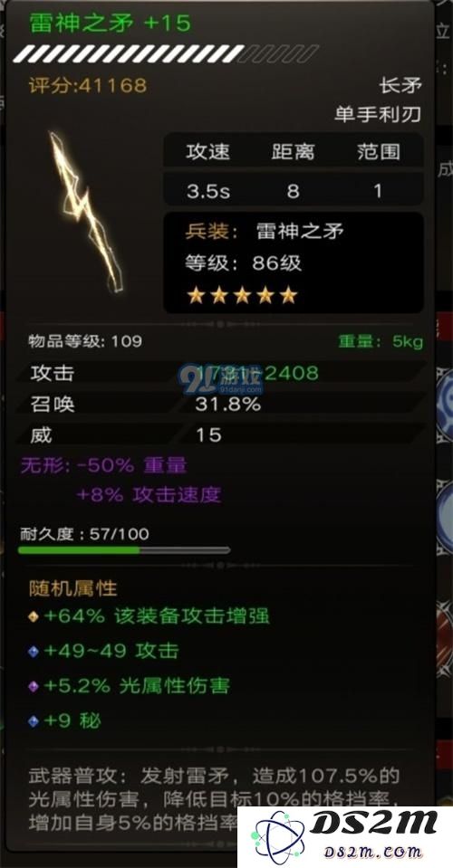Click the 评分 41168 score text

pos(88,85)
